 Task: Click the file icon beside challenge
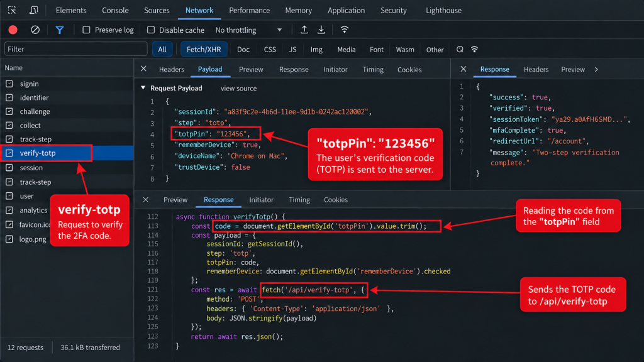click(9, 111)
